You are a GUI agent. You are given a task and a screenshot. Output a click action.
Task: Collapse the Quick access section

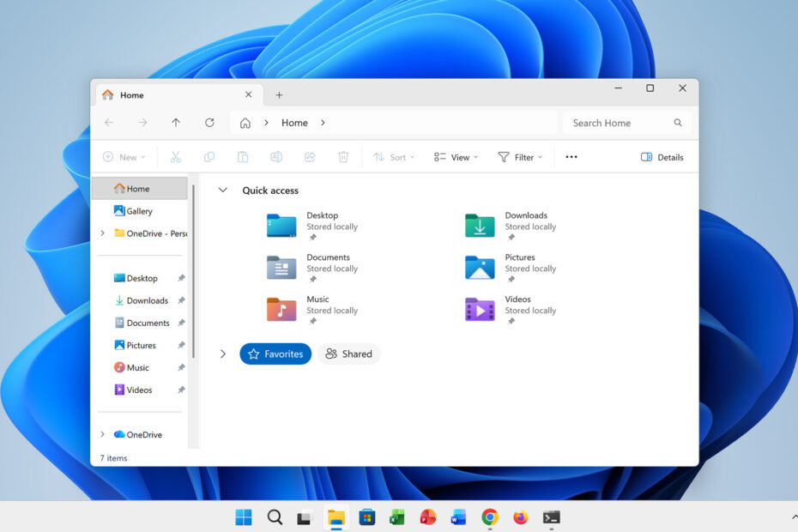pos(223,190)
